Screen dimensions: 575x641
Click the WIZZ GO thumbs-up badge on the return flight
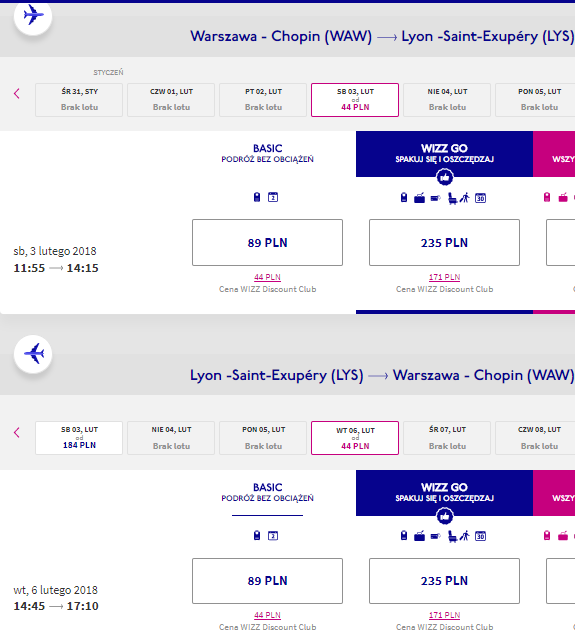pyautogui.click(x=445, y=516)
